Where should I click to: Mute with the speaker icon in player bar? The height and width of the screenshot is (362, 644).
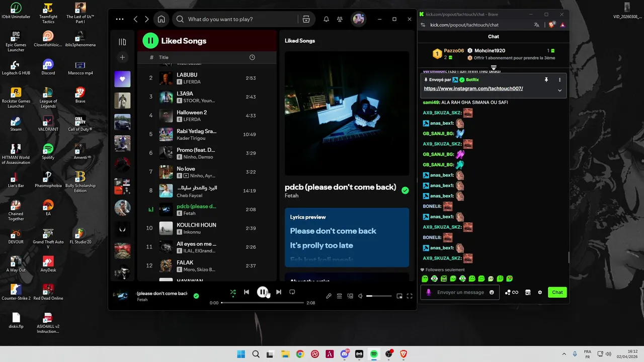360,296
